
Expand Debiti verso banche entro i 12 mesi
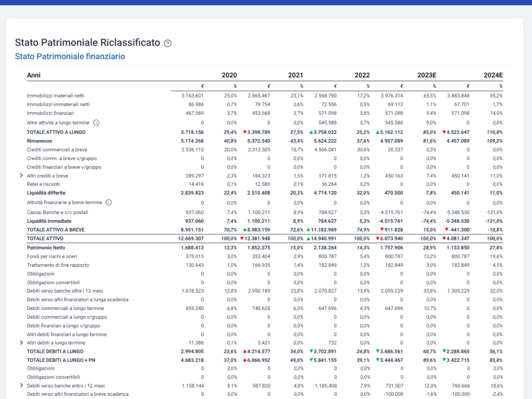[x=21, y=386]
